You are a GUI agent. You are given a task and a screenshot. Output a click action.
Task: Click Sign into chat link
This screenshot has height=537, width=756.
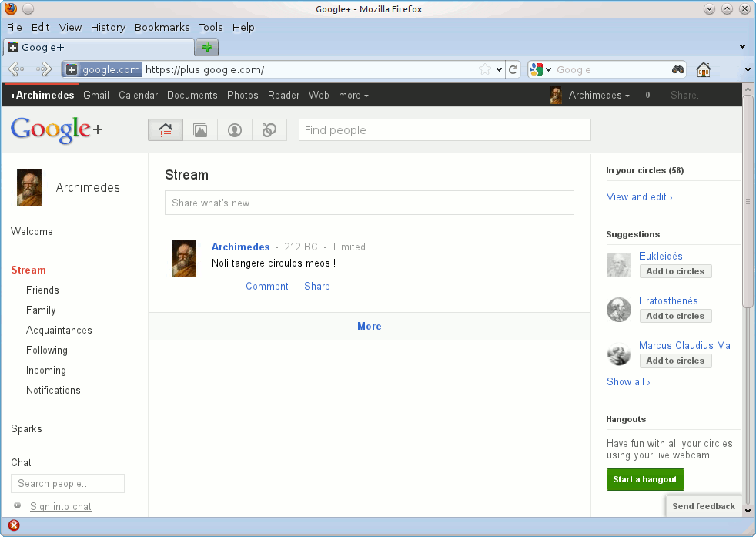(x=61, y=506)
